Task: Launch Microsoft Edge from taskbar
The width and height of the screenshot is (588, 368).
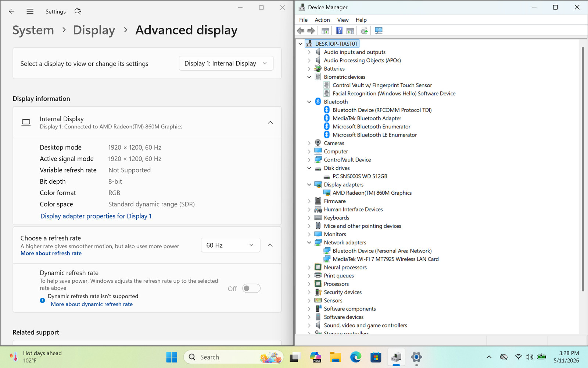Action: [355, 357]
